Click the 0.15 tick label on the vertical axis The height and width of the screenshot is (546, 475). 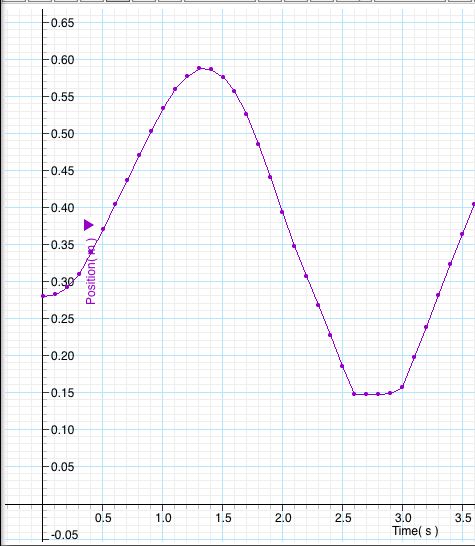[63, 393]
